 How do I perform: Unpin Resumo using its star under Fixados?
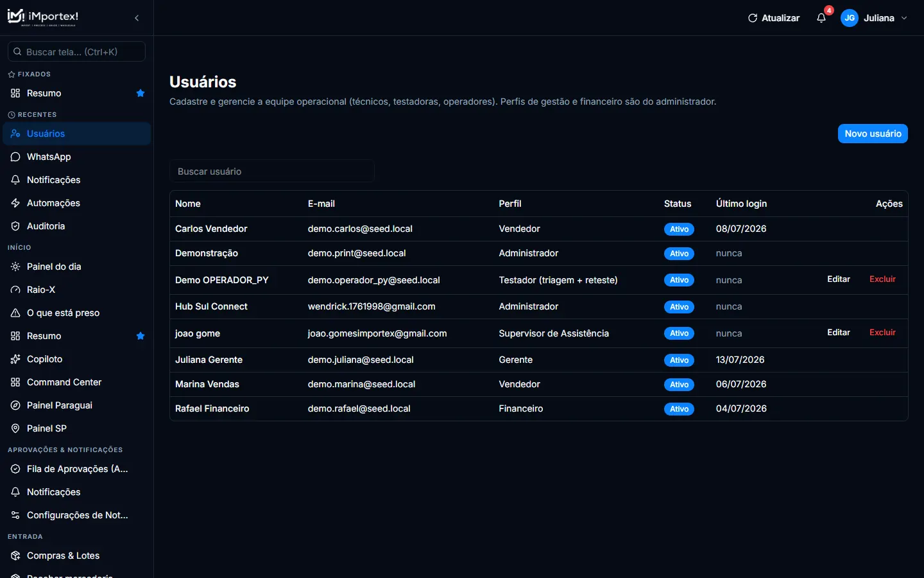[x=141, y=93]
